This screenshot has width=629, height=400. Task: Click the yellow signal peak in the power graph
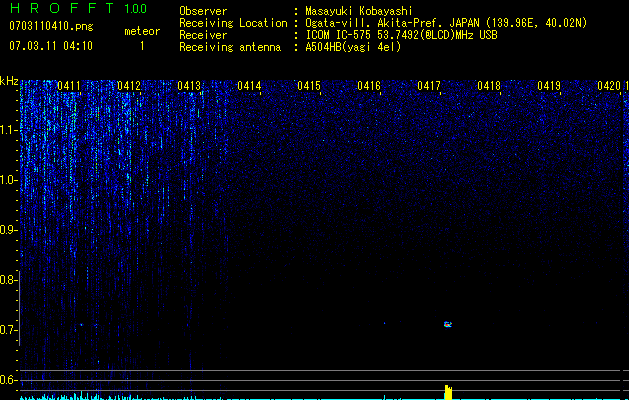[448, 392]
